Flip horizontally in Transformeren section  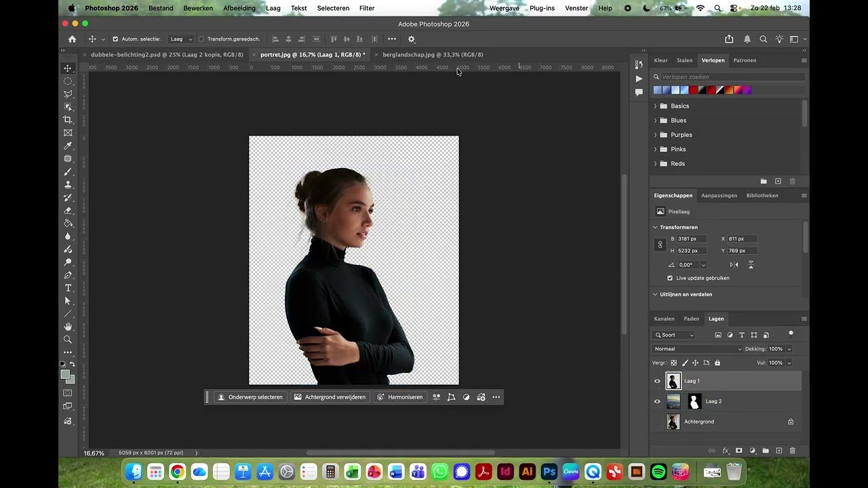(734, 265)
